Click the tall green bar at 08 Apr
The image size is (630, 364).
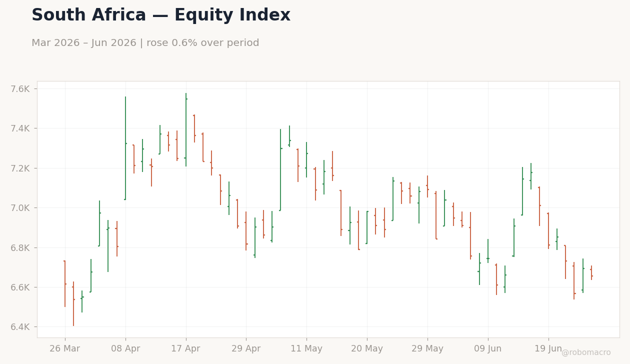pyautogui.click(x=125, y=148)
